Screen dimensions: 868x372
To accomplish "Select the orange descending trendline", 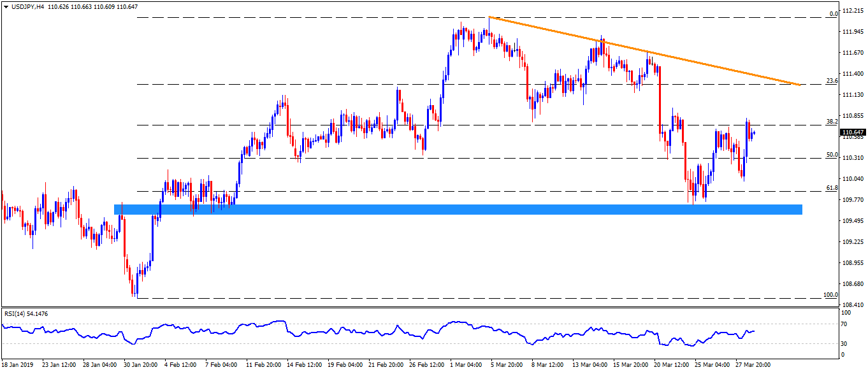I will click(644, 51).
